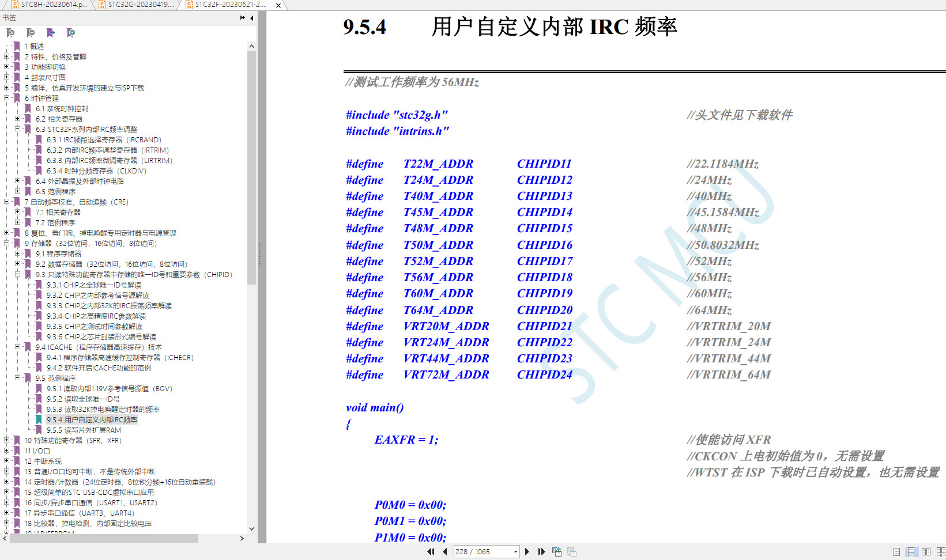Click the go to next view icon
The image size is (946, 560).
pyautogui.click(x=572, y=551)
